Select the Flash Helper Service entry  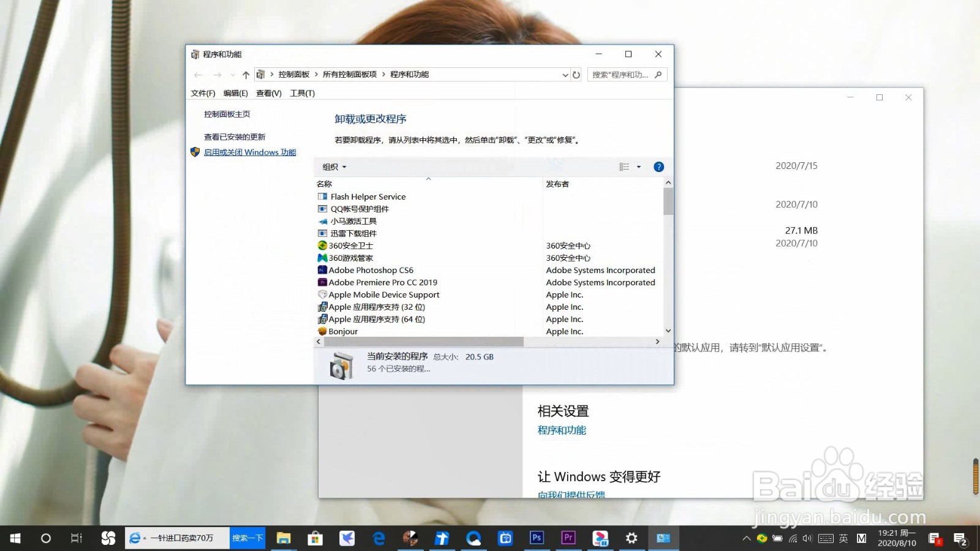(x=367, y=197)
